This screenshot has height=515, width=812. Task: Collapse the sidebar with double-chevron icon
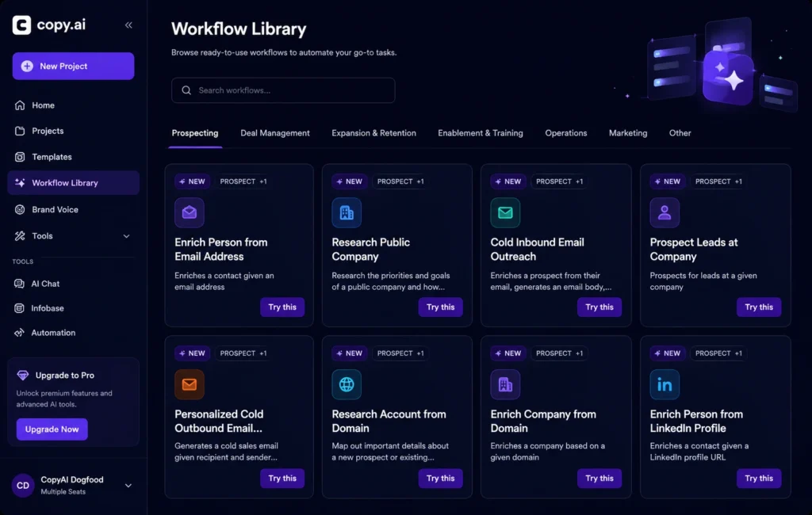coord(128,25)
